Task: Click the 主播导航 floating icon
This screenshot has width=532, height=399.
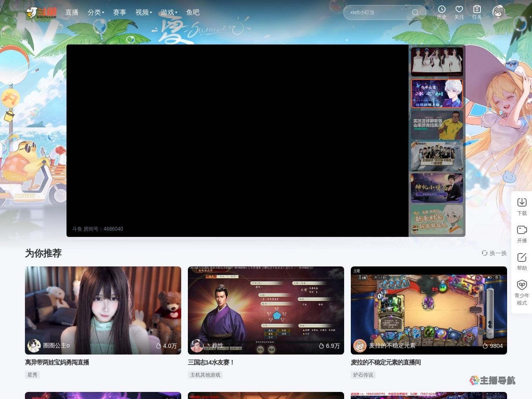Action: pyautogui.click(x=493, y=380)
